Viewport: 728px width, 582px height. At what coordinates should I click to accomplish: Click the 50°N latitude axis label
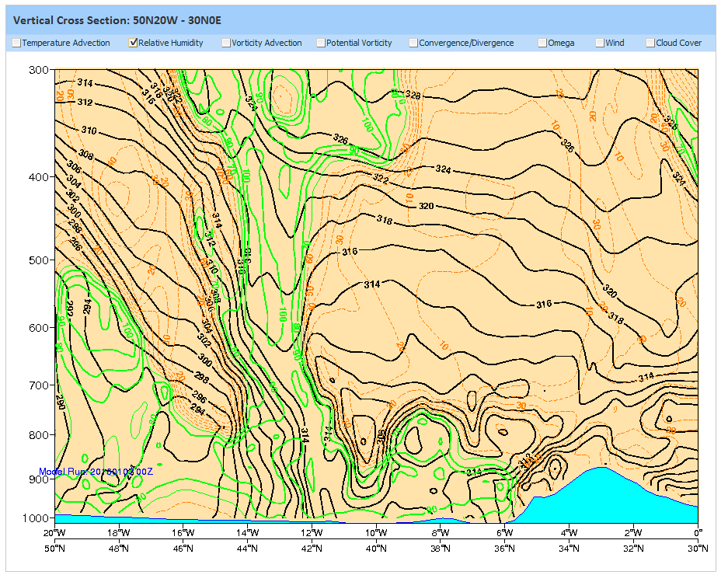54,549
